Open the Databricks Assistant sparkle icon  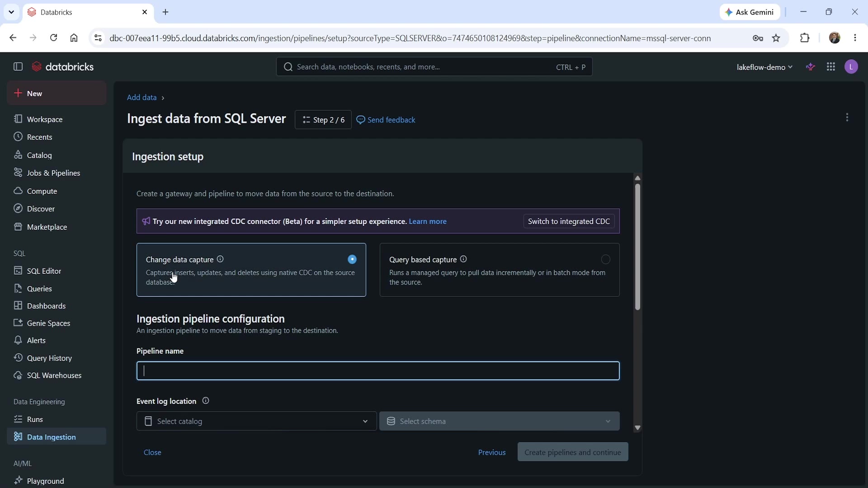811,67
